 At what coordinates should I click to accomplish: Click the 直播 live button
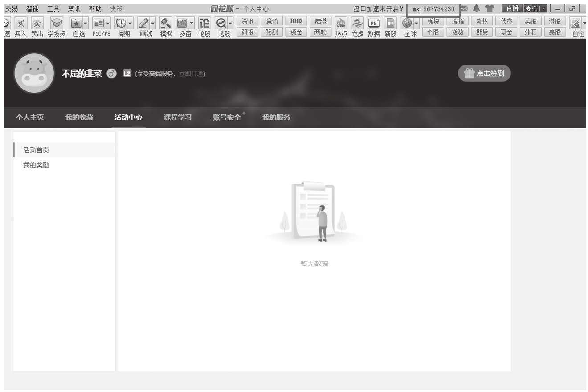pos(511,8)
